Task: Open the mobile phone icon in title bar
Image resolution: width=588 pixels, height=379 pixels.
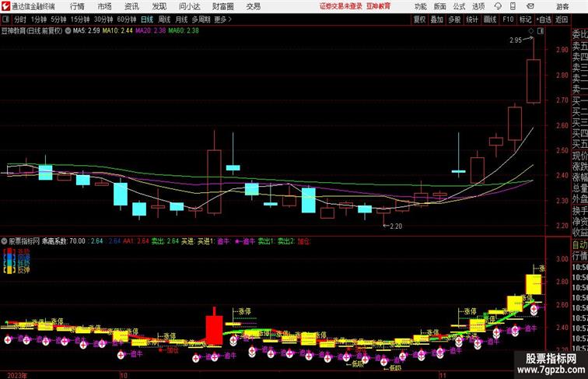Action: pos(513,6)
